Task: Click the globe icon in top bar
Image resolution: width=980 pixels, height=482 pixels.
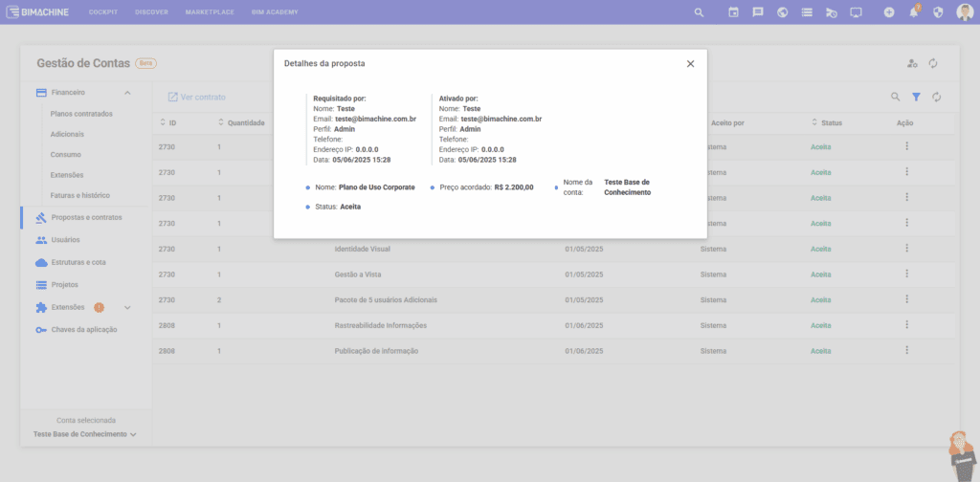Action: [782, 12]
